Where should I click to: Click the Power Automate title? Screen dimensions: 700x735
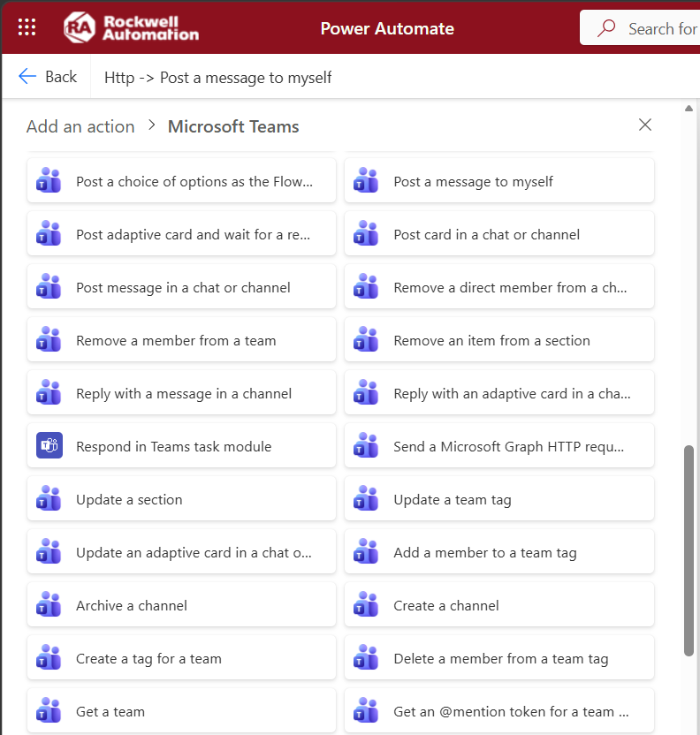coord(387,28)
